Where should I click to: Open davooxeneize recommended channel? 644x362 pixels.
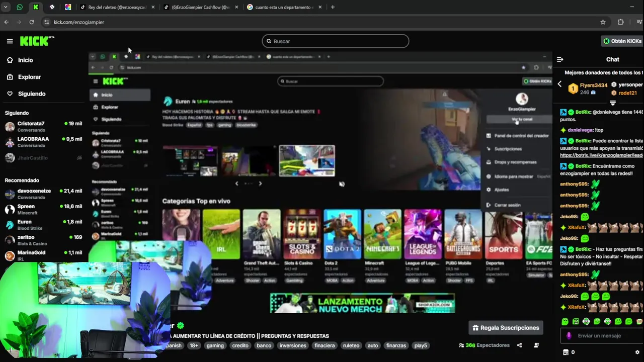(x=44, y=194)
